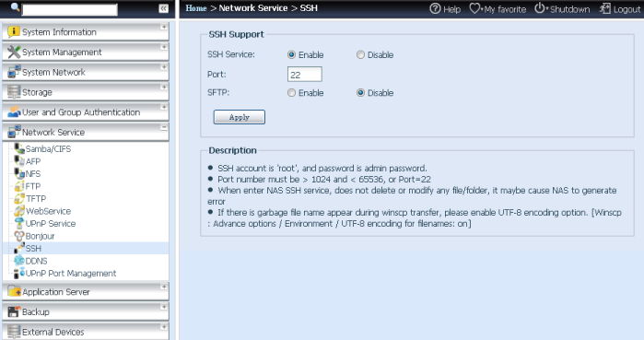
Task: Expand User and Group Authentication plus button
Action: click(163, 107)
